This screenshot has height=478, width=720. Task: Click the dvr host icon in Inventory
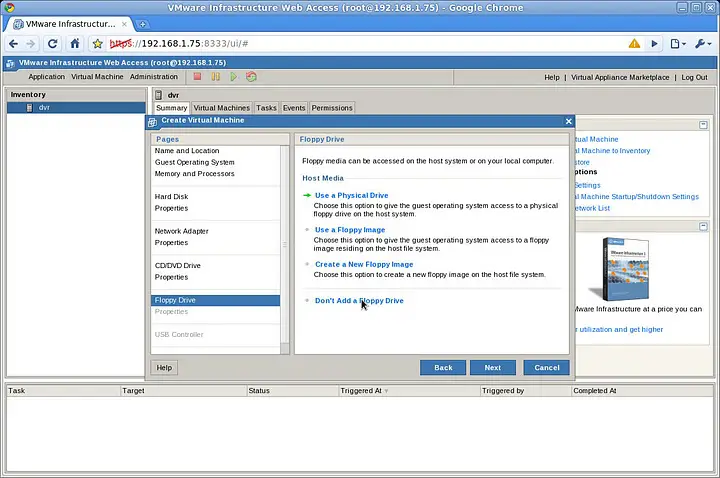[x=30, y=107]
